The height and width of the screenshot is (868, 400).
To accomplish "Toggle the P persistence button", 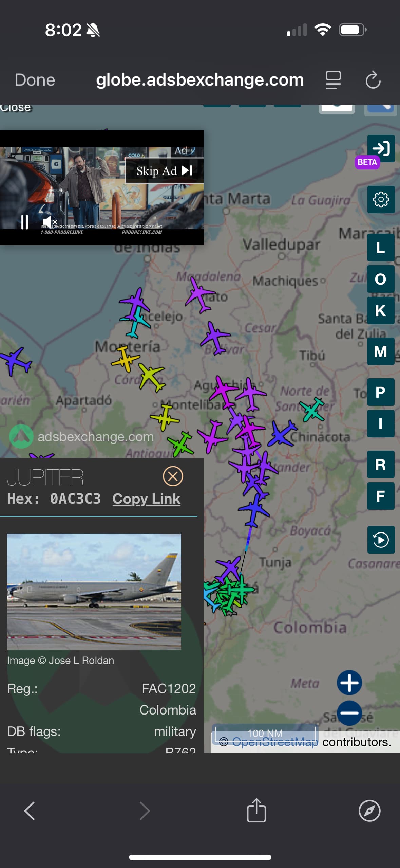I will click(381, 392).
